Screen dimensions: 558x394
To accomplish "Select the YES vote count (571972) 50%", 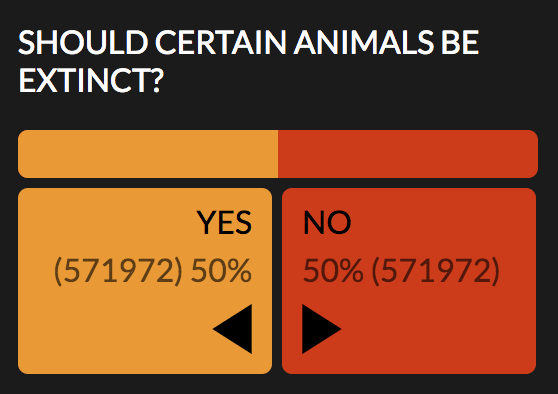I will click(x=153, y=271).
